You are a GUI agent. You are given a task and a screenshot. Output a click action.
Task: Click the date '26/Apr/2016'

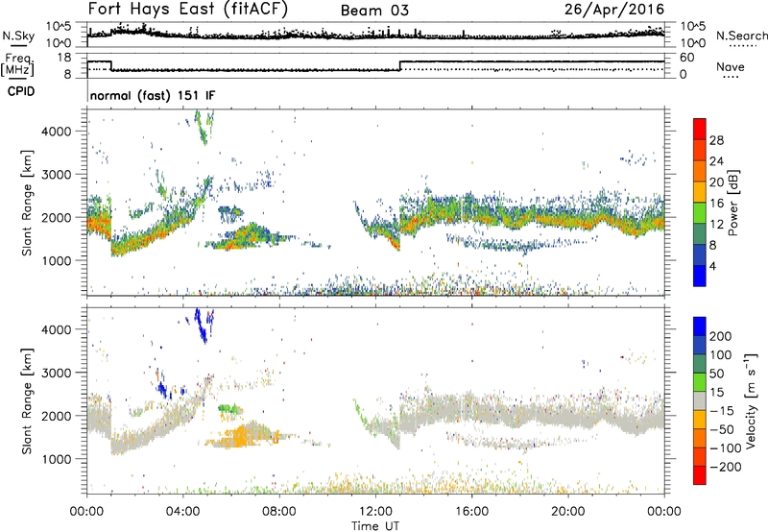click(x=614, y=10)
